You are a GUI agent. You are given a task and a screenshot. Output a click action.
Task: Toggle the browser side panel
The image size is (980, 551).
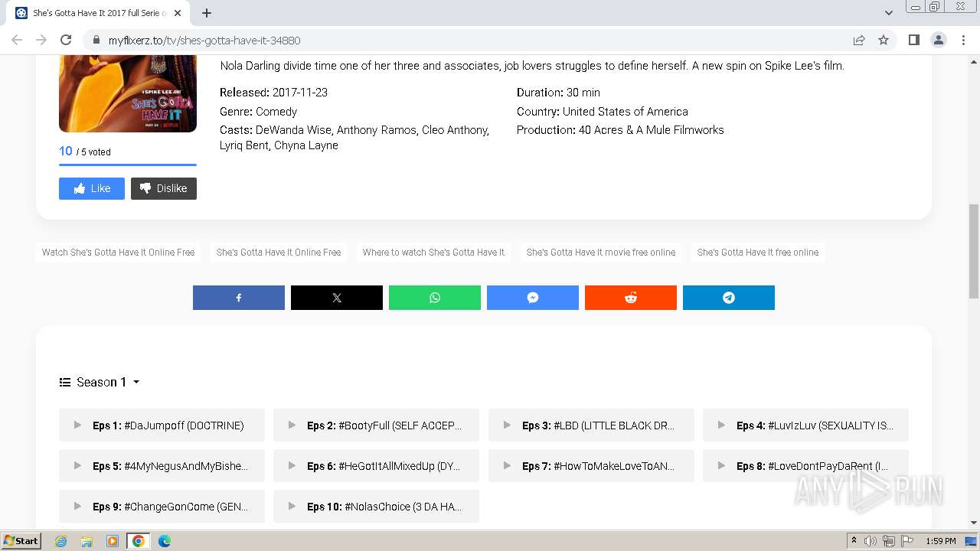click(x=913, y=40)
